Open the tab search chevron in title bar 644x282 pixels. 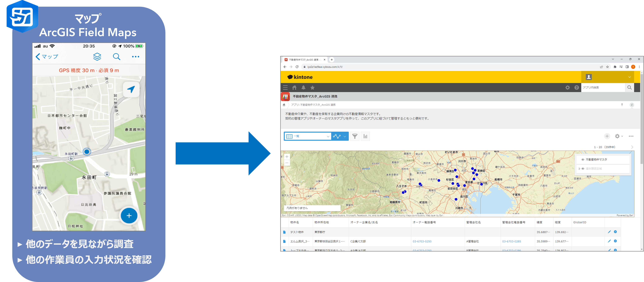tap(613, 59)
